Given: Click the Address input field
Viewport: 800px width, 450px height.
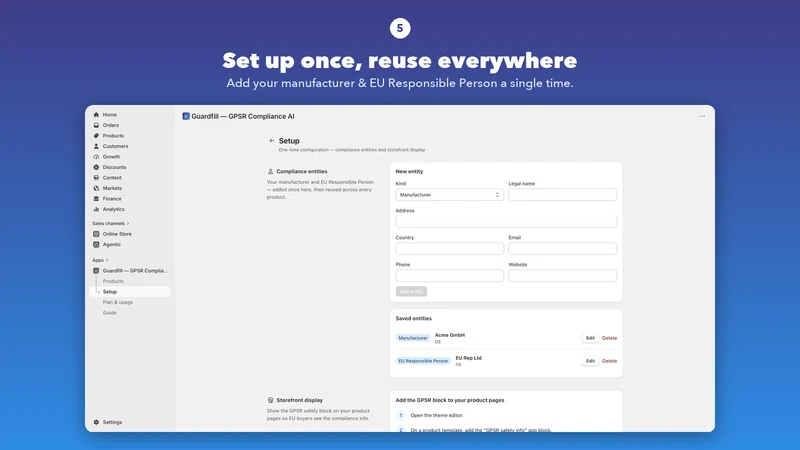Looking at the screenshot, I should click(506, 221).
